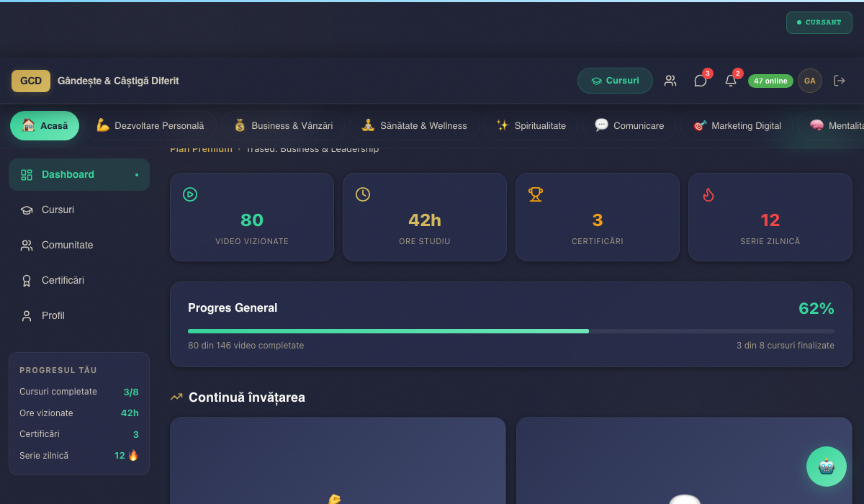The height and width of the screenshot is (504, 864).
Task: Click the Progres General progress bar
Action: pos(511,331)
